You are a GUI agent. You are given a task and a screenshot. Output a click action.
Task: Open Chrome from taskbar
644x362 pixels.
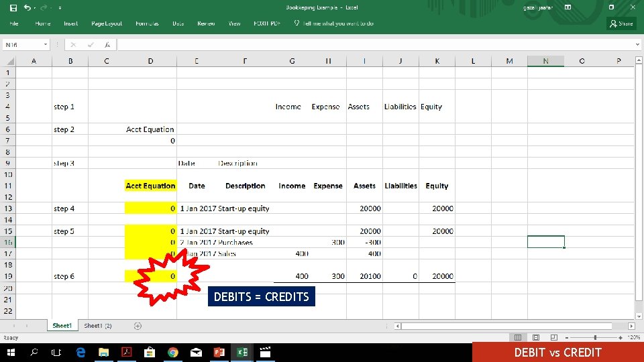click(173, 353)
